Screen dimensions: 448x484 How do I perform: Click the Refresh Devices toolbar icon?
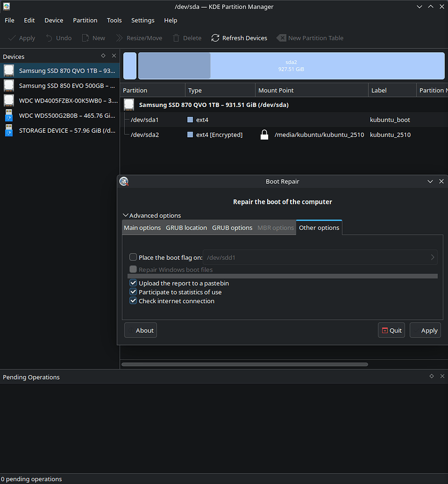(215, 38)
